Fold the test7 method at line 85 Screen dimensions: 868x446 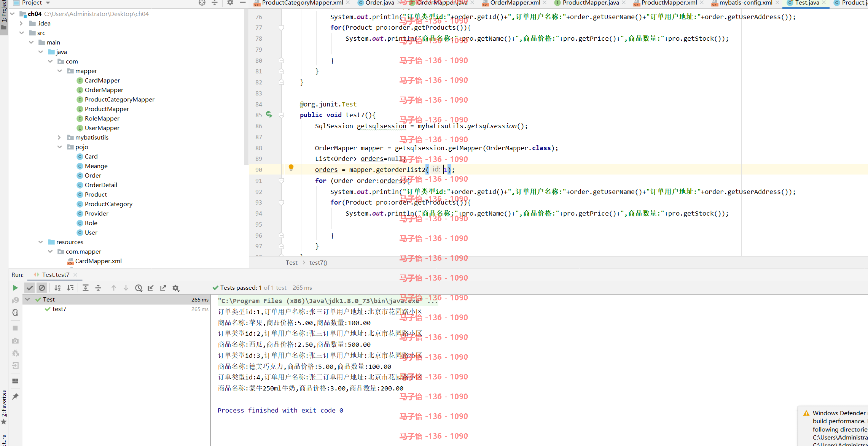point(281,115)
